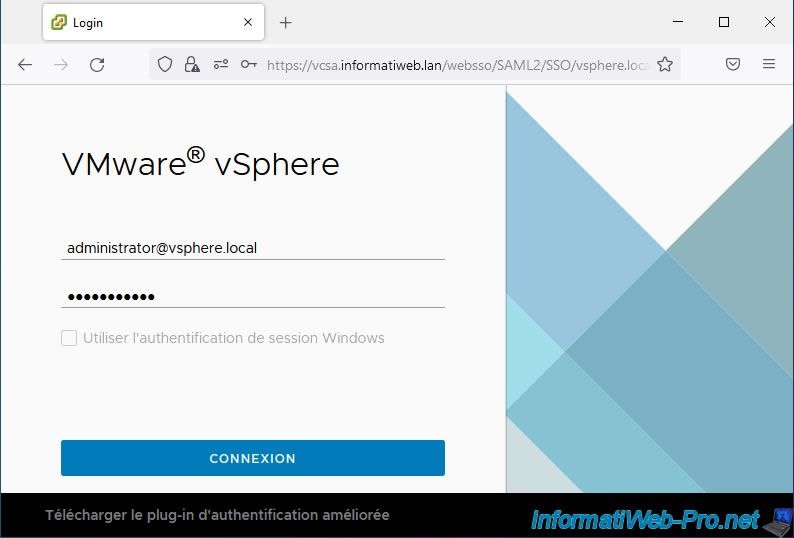Click the VMware vSphere heading text
The image size is (794, 538).
201,163
